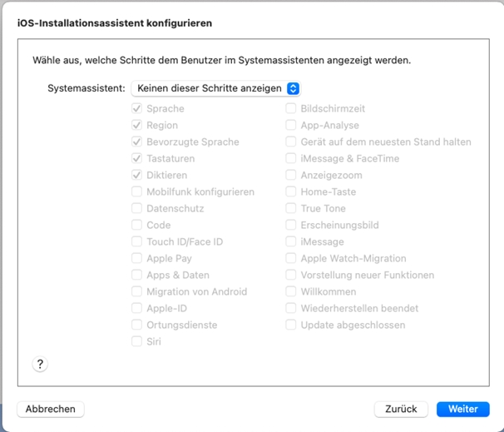Image resolution: width=504 pixels, height=432 pixels.
Task: Uncheck the Diktieren checkbox
Action: (x=136, y=176)
